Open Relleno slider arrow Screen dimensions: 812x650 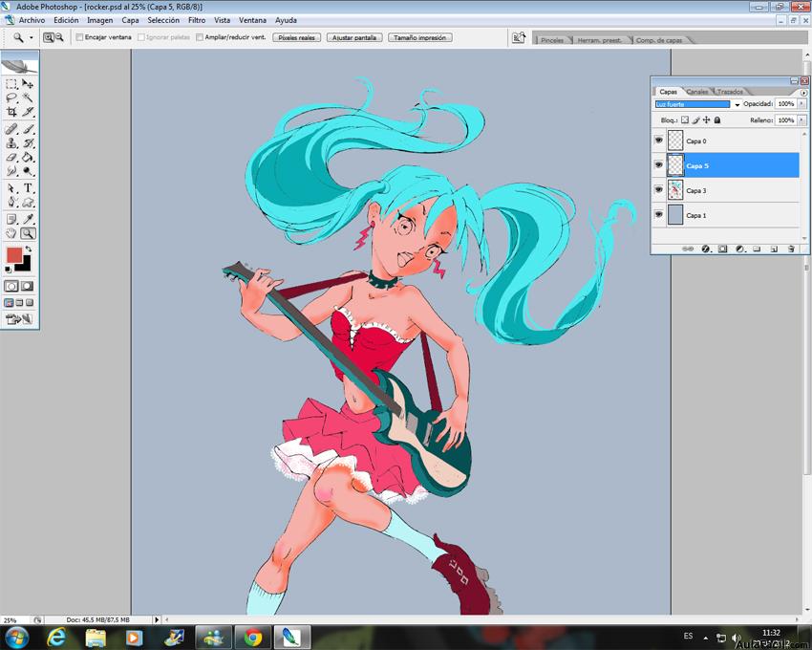click(x=801, y=119)
